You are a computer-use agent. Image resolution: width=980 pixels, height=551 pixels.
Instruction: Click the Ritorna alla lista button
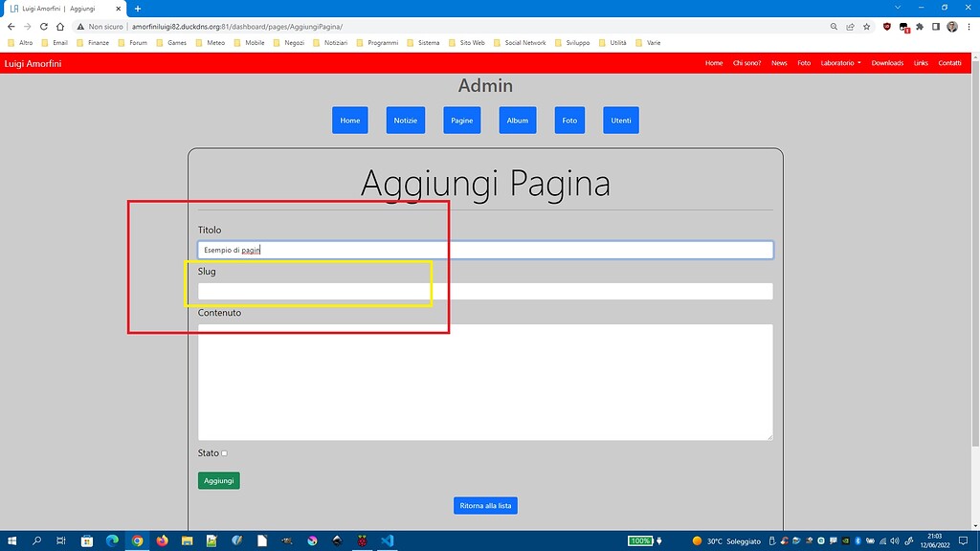click(x=485, y=505)
